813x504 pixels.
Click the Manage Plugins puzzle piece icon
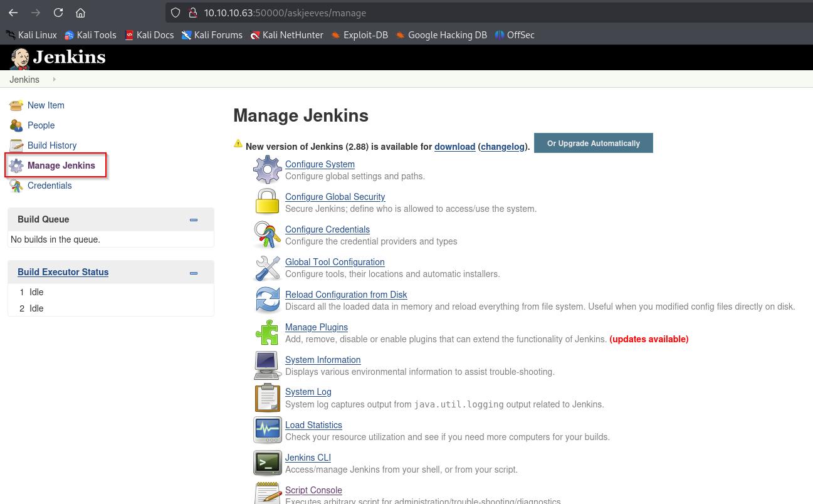pyautogui.click(x=268, y=333)
